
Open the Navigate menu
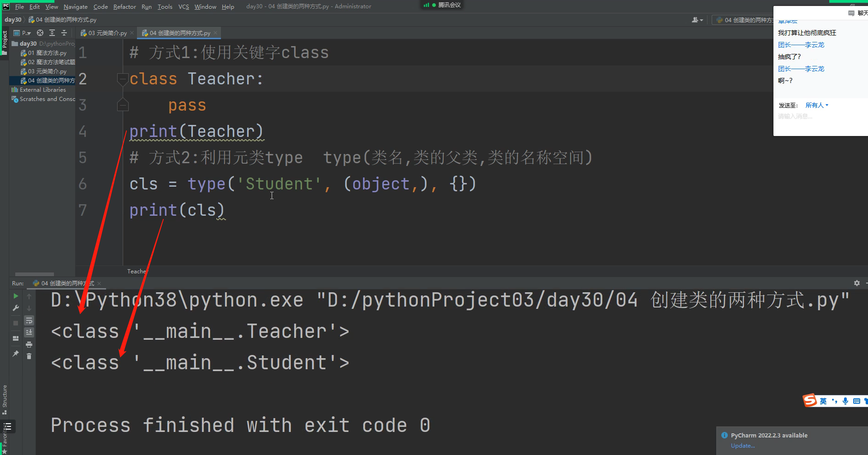76,6
